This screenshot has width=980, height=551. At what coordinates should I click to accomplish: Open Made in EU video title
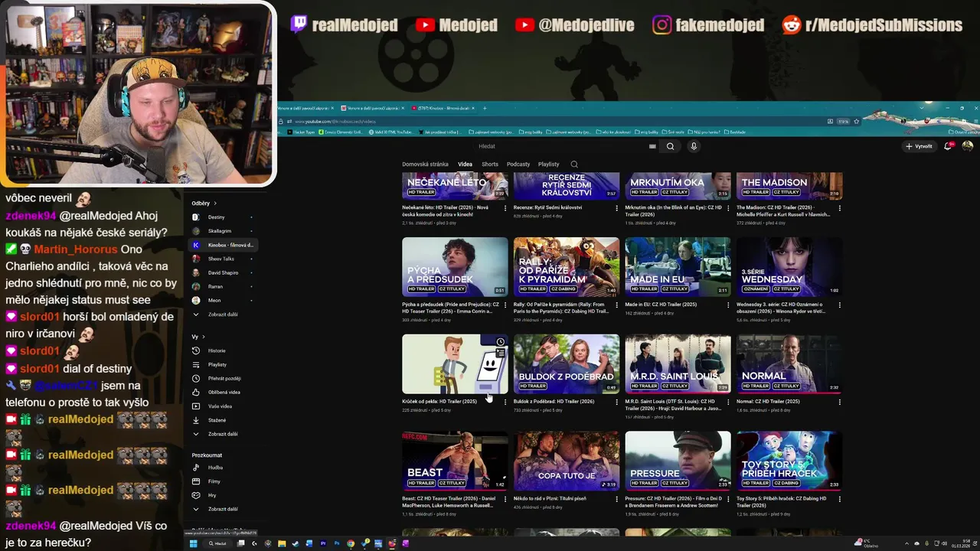point(661,304)
